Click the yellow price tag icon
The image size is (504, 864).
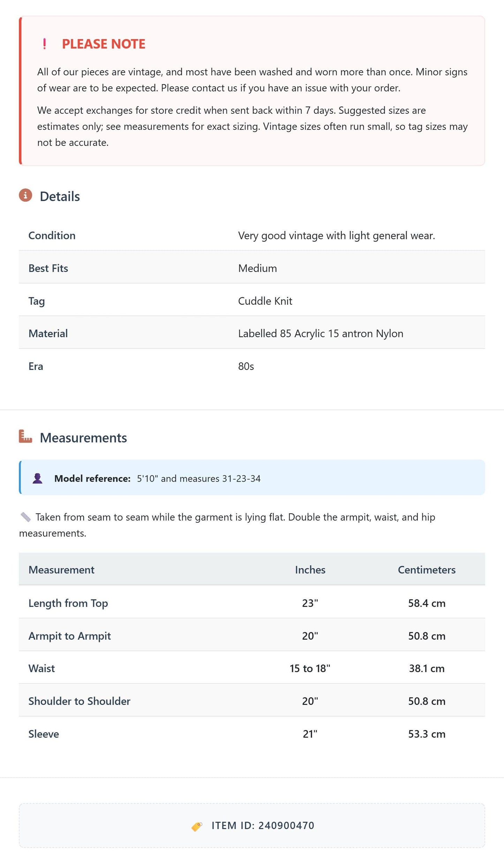click(x=197, y=826)
